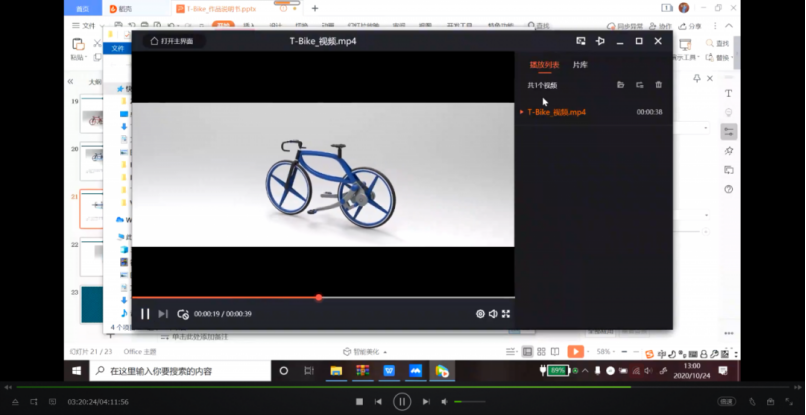Viewport: 806px width, 415px height.
Task: Toggle mini-player picture-in-picture mode icon
Action: [581, 41]
